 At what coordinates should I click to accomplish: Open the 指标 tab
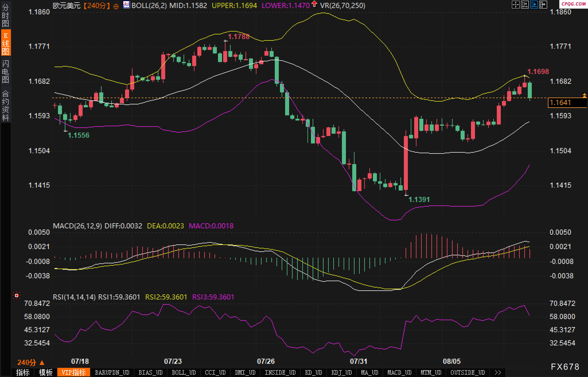[23, 372]
